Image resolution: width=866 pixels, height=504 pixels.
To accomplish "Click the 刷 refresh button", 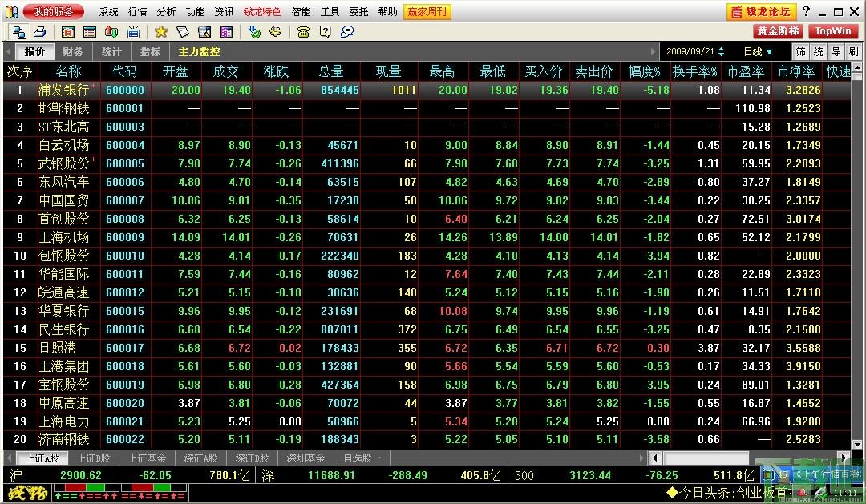I will (854, 52).
